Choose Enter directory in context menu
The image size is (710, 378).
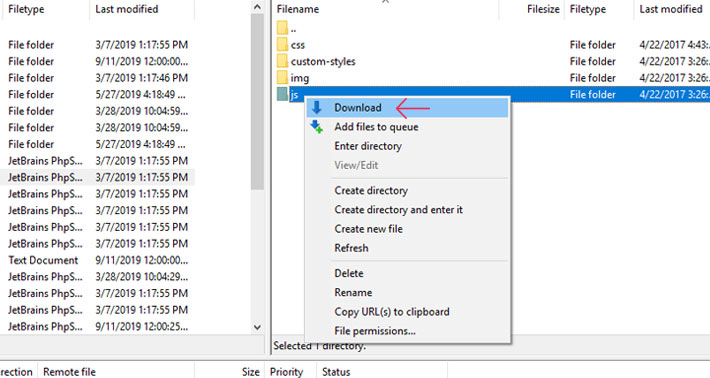click(368, 146)
